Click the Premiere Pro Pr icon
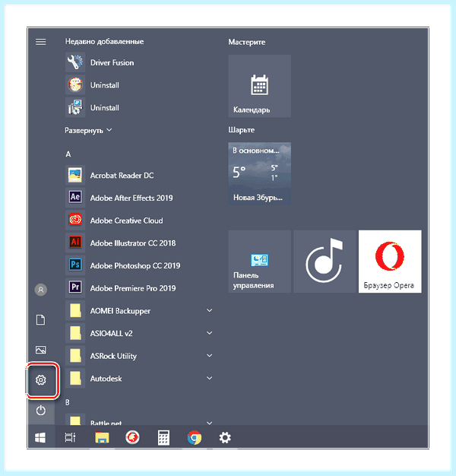This screenshot has height=476, width=456. (75, 287)
